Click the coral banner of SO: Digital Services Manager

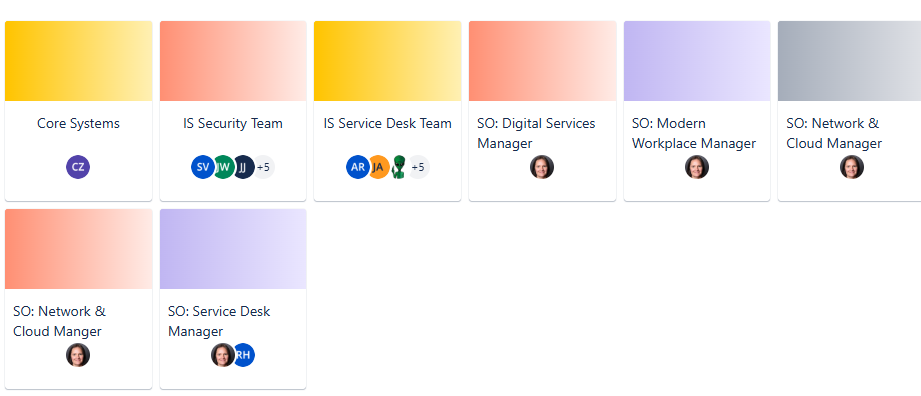(x=543, y=61)
